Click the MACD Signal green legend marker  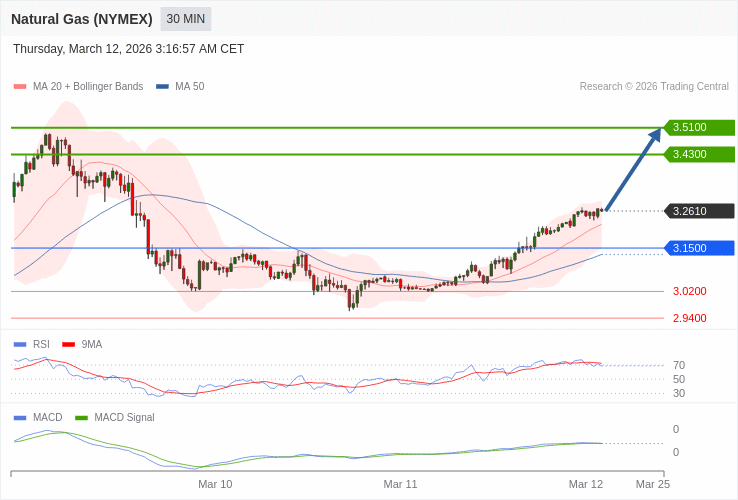81,418
